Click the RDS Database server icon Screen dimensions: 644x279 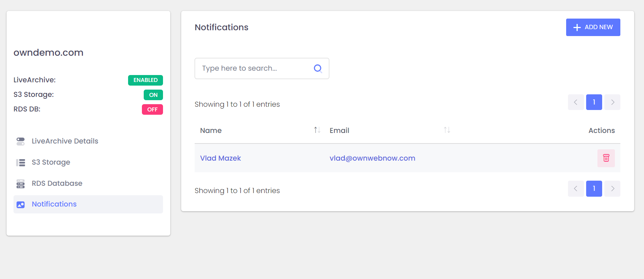pos(21,184)
